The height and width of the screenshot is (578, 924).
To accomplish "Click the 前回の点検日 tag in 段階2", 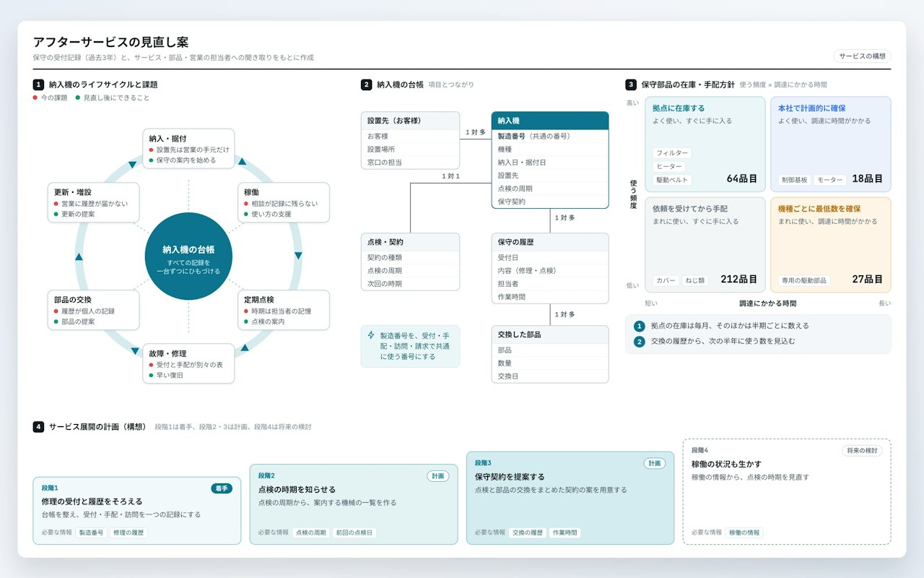I will 354,532.
